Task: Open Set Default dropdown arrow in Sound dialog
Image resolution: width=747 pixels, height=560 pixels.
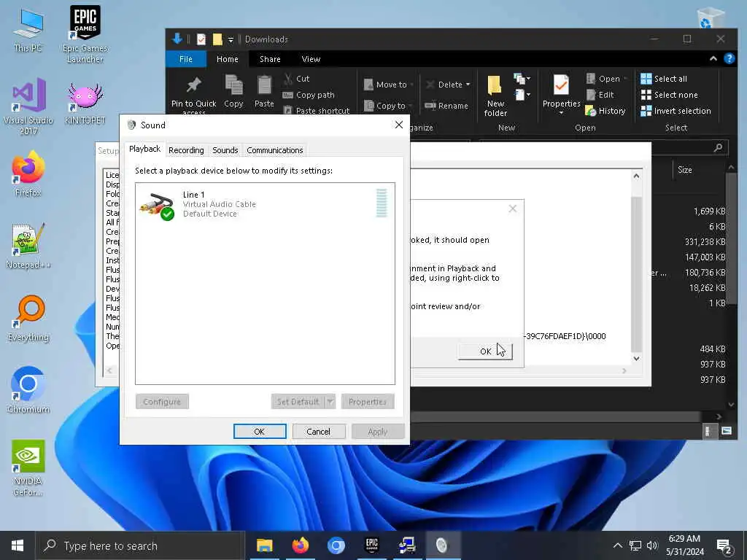Action: point(330,402)
